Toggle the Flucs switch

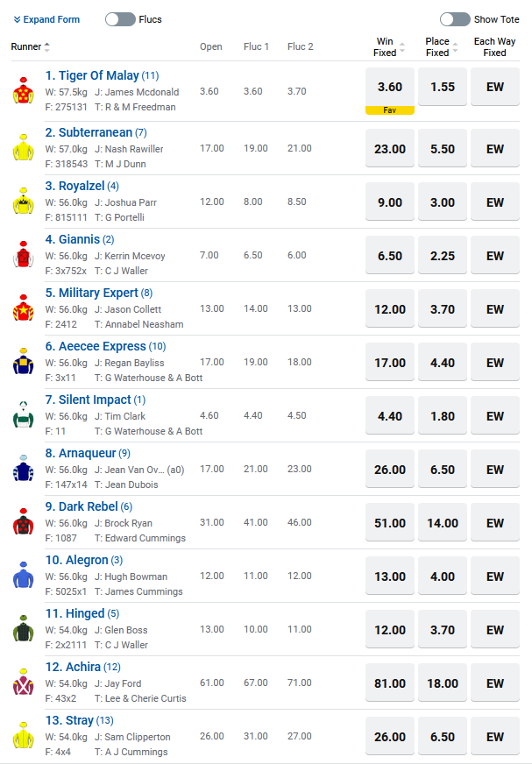pyautogui.click(x=120, y=19)
